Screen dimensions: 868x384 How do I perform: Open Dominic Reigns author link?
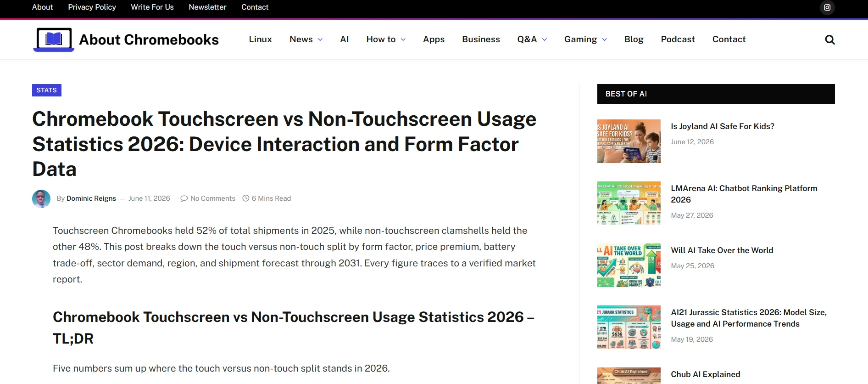pos(91,198)
